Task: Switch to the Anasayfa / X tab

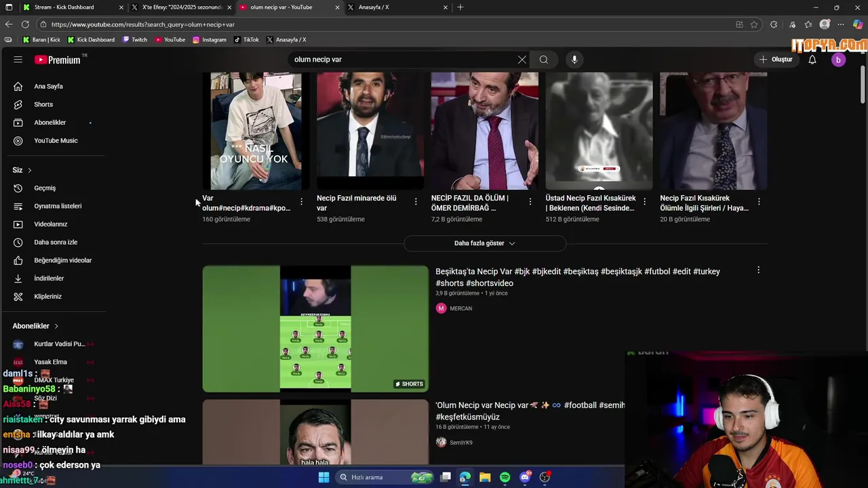Action: click(x=397, y=7)
